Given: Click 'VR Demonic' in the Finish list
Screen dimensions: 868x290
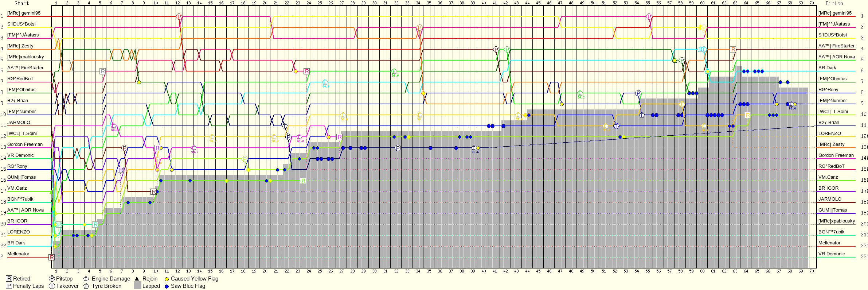Looking at the screenshot, I should click(832, 254).
